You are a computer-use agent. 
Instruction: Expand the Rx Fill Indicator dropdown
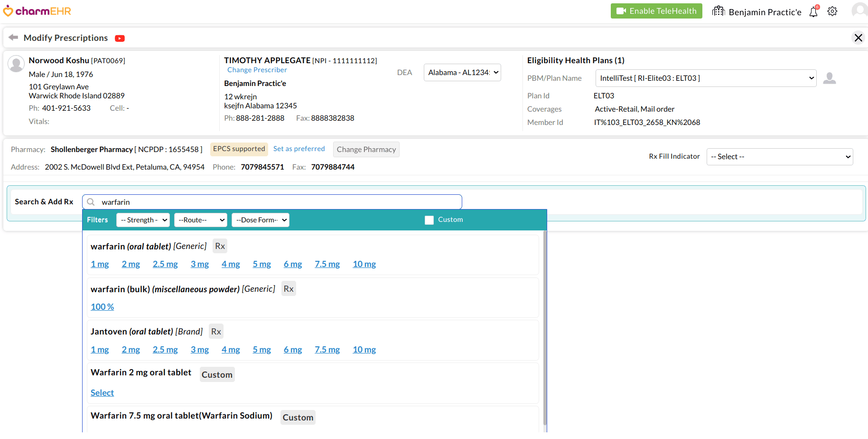[x=779, y=157]
